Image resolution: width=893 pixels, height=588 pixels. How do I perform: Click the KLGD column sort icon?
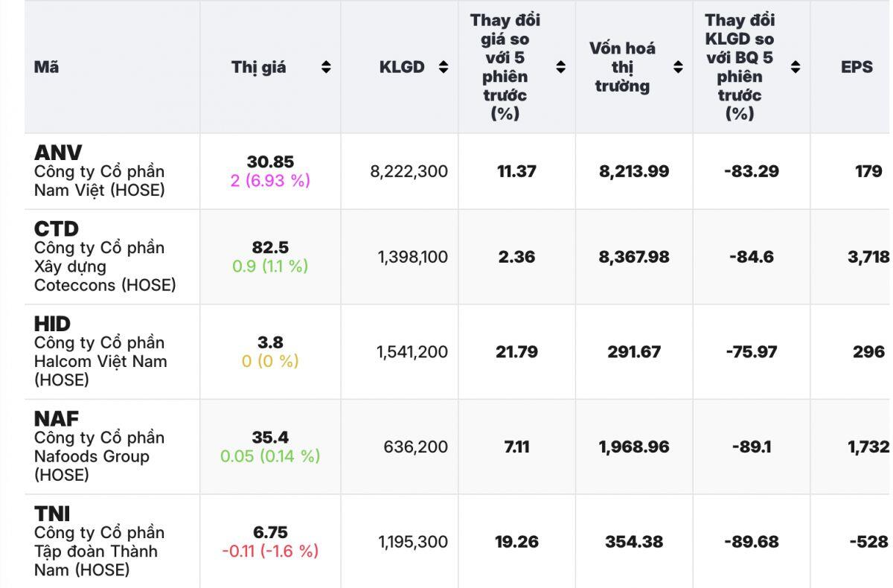pos(444,68)
